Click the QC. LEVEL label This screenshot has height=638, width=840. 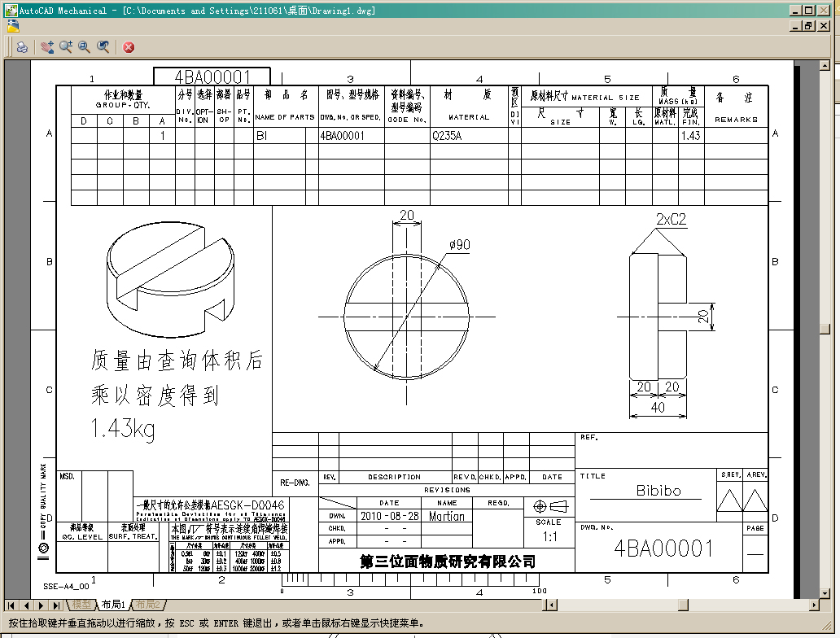pos(82,537)
